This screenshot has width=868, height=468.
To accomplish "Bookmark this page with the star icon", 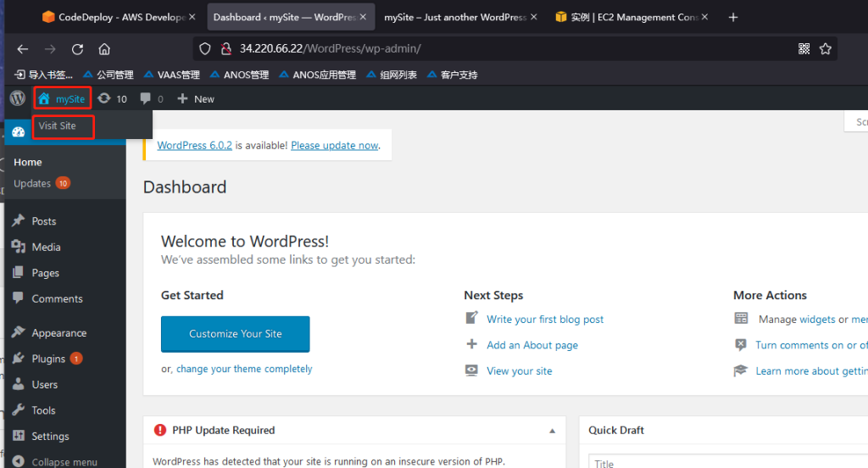I will tap(826, 49).
